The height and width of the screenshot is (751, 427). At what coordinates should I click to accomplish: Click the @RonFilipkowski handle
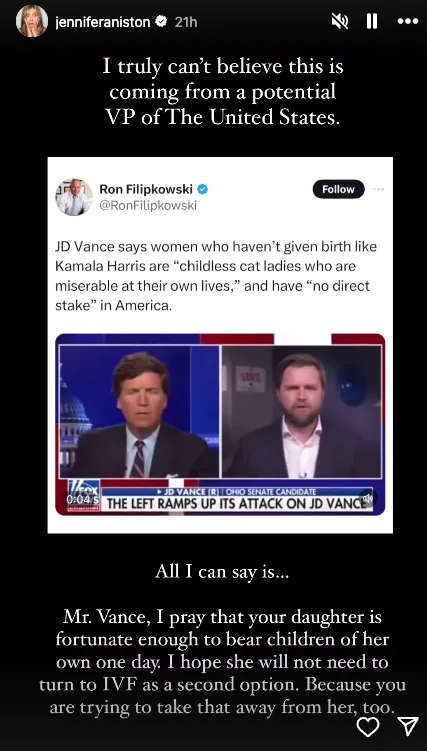click(x=148, y=205)
